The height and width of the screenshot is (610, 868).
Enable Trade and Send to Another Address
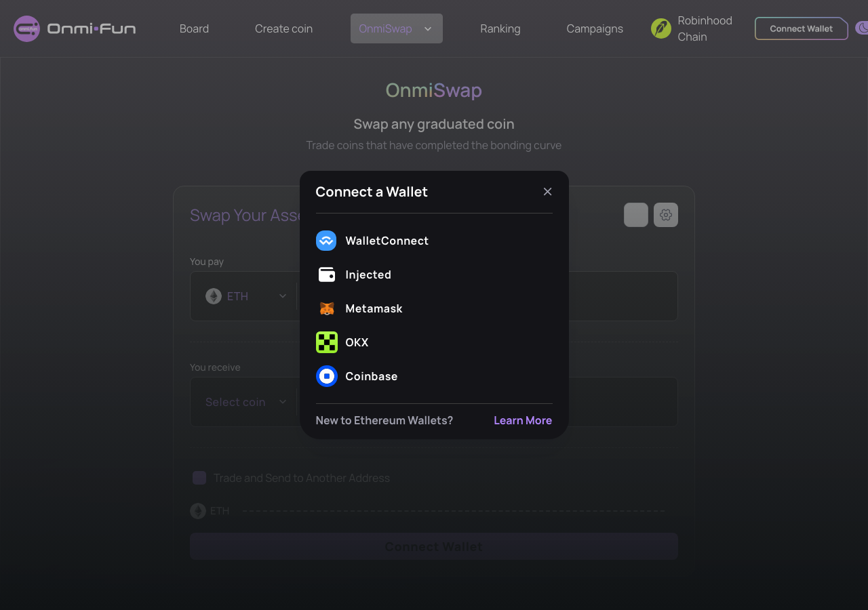[x=199, y=478]
